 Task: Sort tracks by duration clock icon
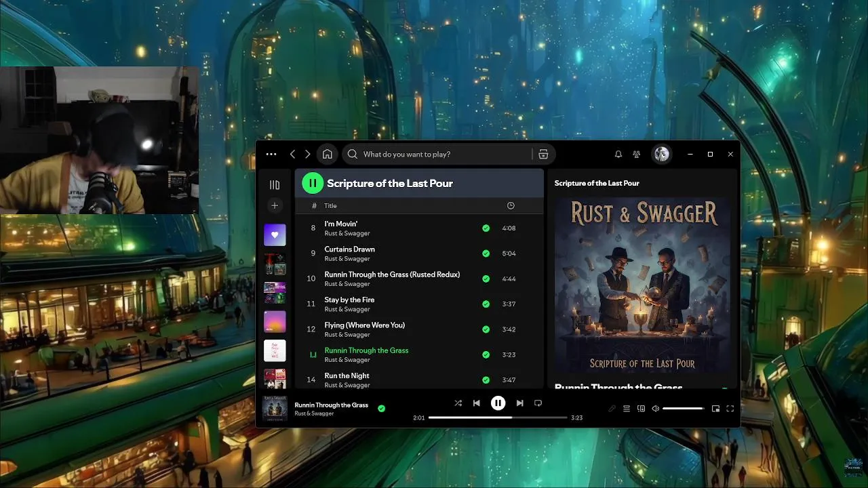click(x=511, y=205)
